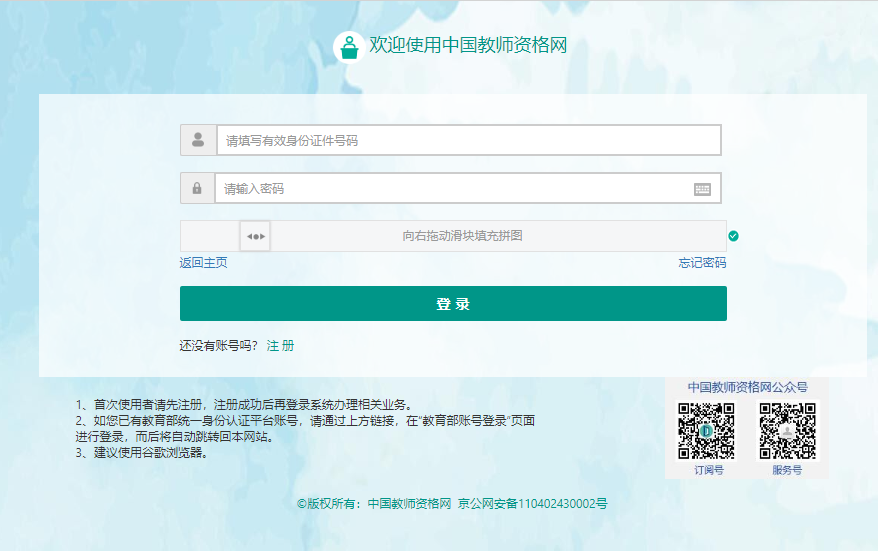Click the 京公网安备110402430002号 footer text

533,503
